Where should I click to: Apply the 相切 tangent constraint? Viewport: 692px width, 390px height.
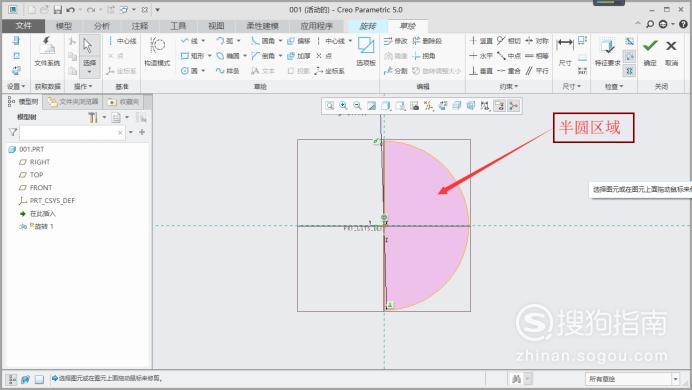tap(509, 41)
